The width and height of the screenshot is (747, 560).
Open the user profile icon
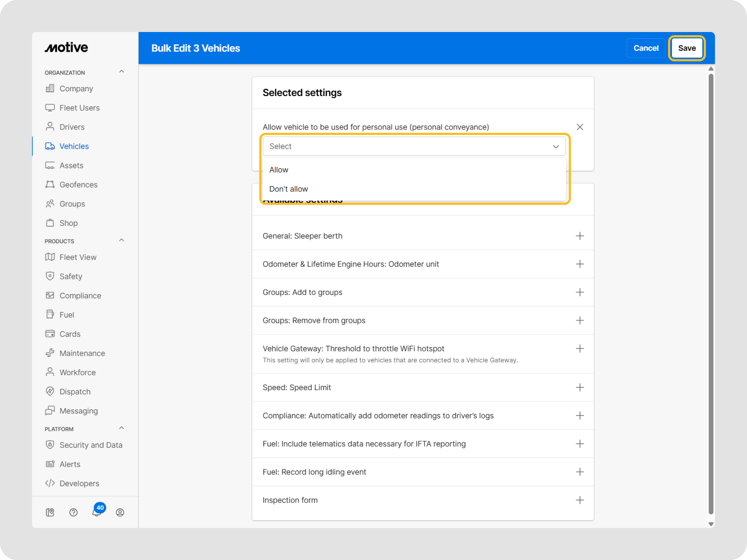tap(120, 513)
